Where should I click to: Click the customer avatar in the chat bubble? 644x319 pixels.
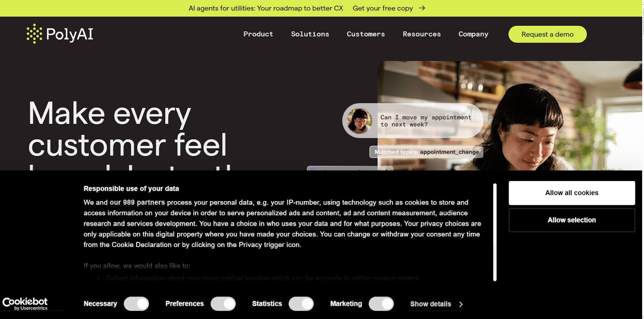[359, 121]
